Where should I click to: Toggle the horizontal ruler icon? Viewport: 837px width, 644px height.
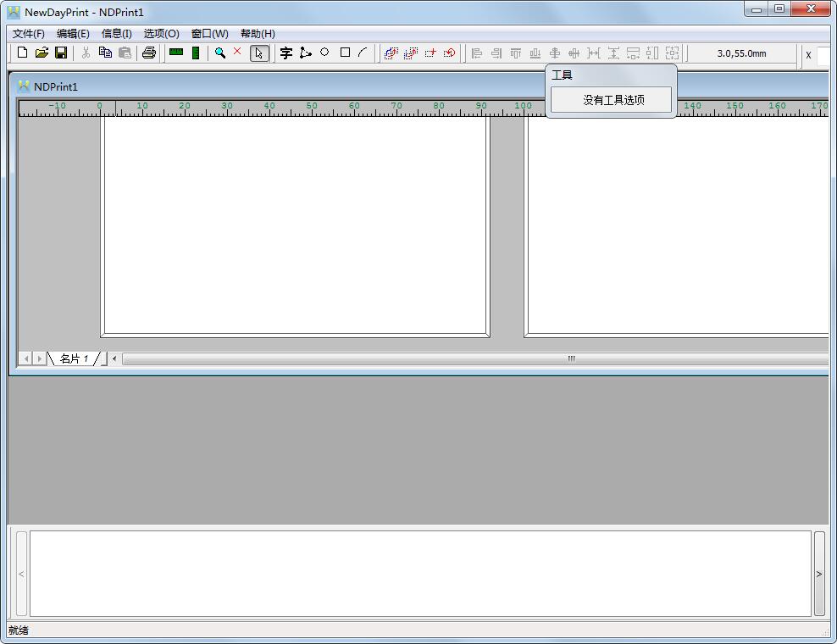[176, 53]
